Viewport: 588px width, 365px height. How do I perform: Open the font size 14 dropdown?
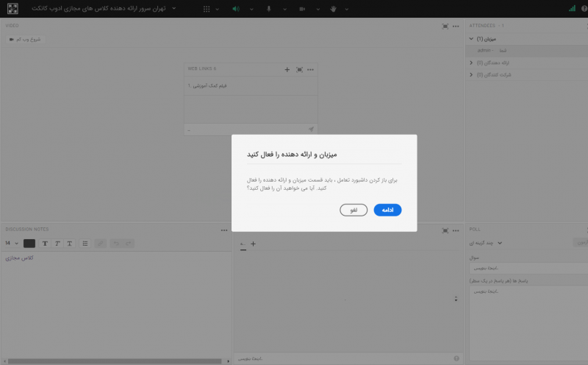(x=12, y=244)
